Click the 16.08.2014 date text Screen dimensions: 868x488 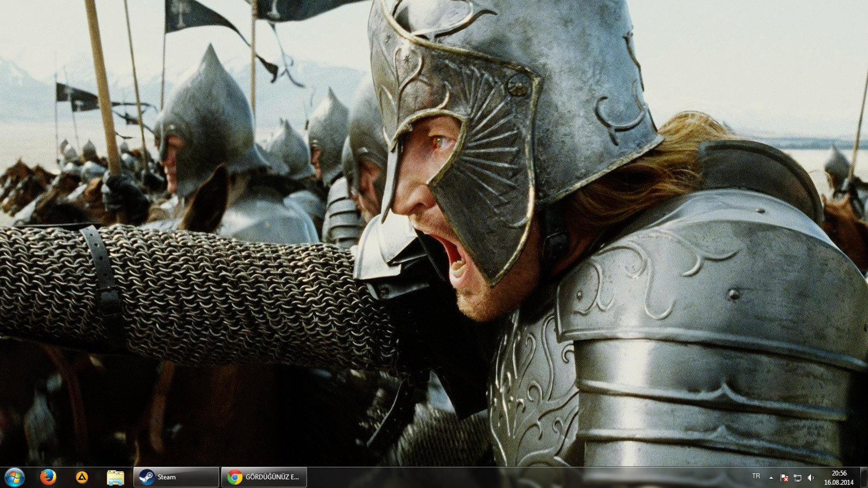pos(839,482)
